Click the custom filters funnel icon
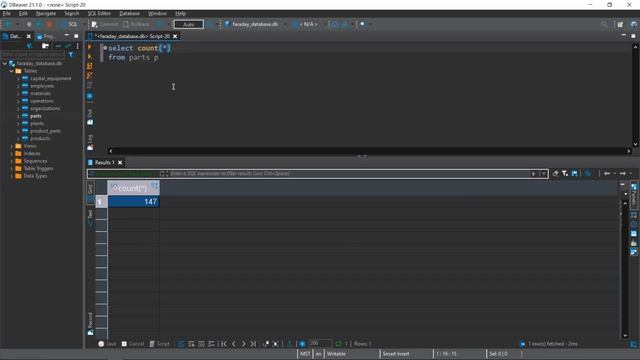Screen dimensions: 640x360 click(565, 173)
